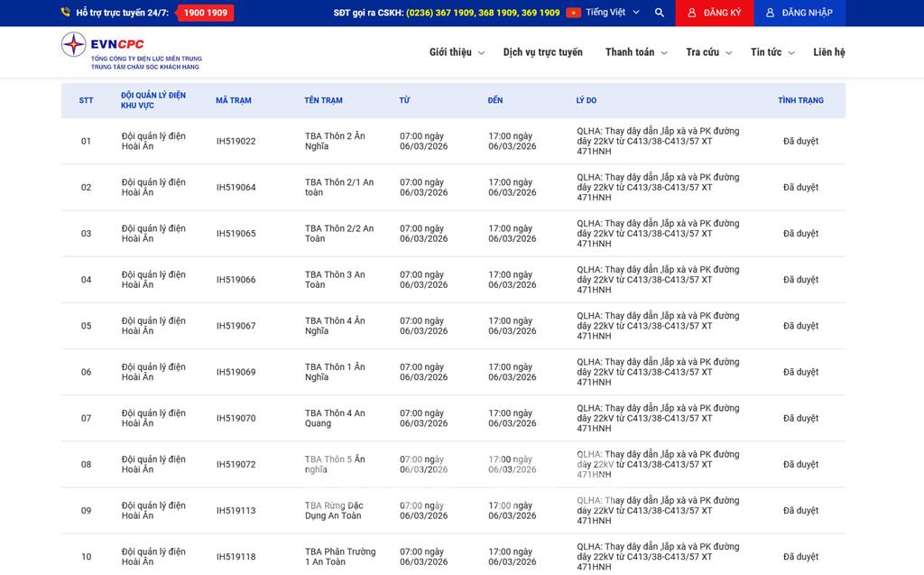Click the search magnifier icon
This screenshot has width=924, height=575.
tap(660, 13)
